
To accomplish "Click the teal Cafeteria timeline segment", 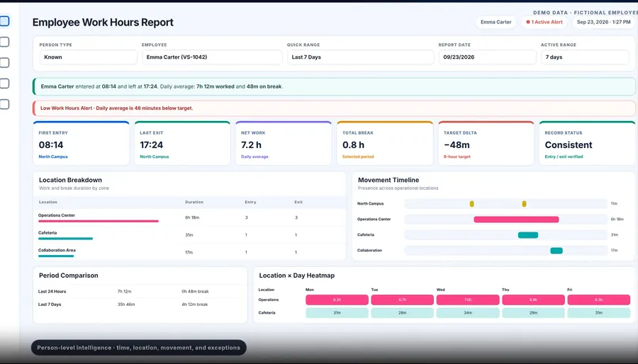I will (x=527, y=235).
